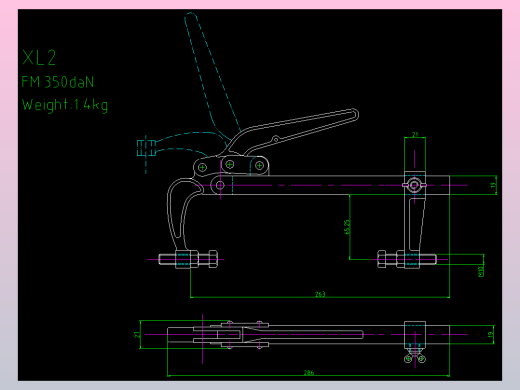Select the "Weight:1.4kg" label

point(65,105)
